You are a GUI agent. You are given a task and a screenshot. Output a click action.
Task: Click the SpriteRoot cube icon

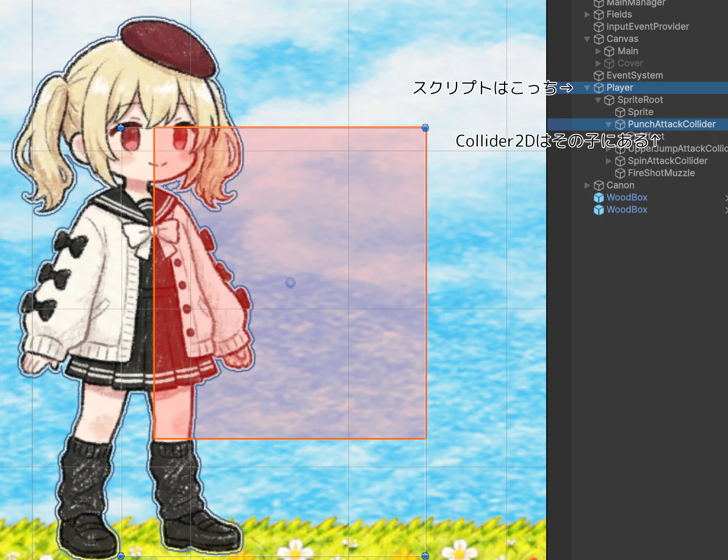610,100
